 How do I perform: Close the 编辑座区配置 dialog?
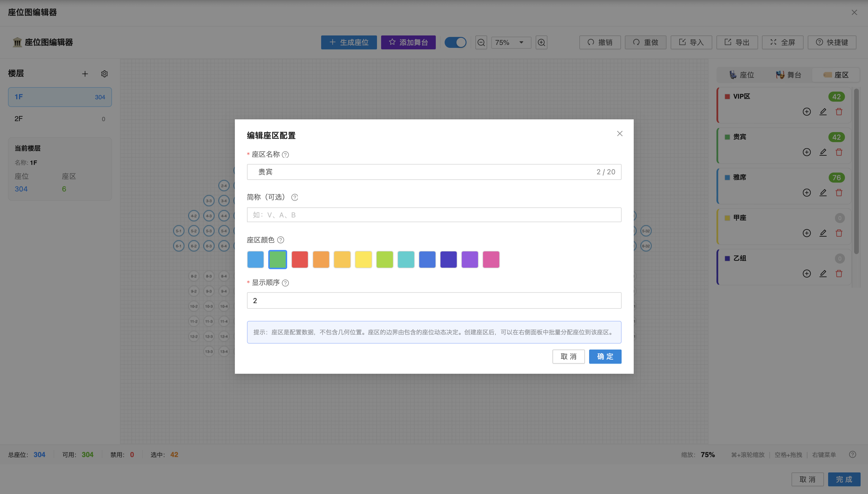point(620,134)
